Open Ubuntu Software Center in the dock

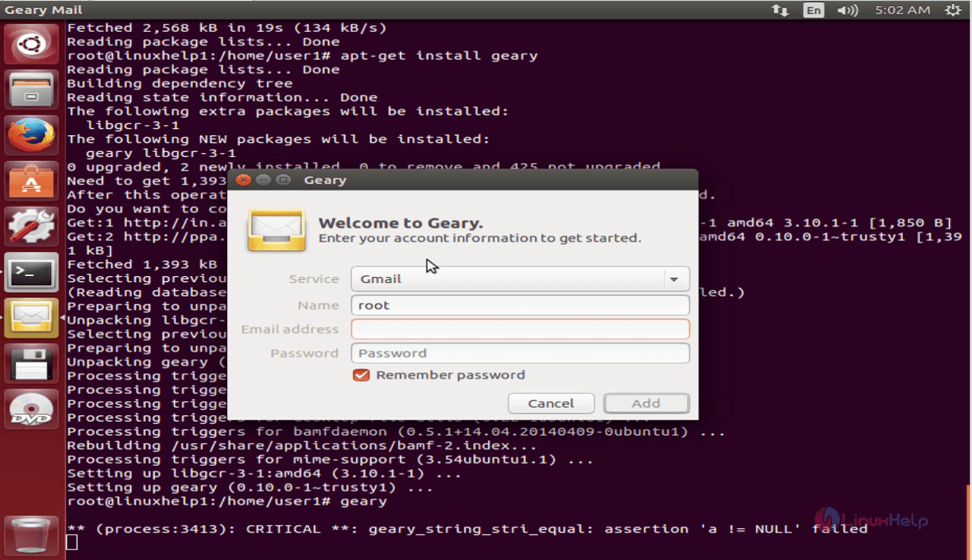click(x=31, y=181)
